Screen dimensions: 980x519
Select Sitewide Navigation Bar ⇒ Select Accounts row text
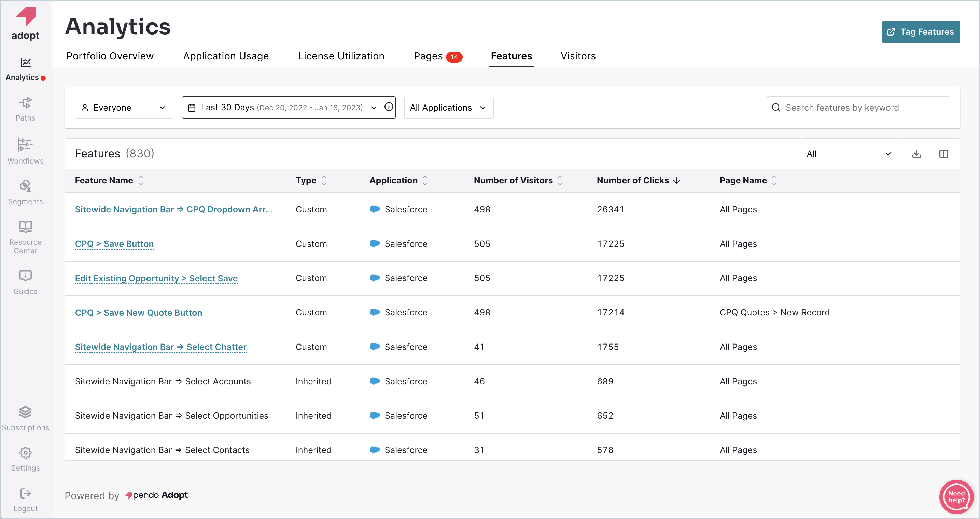(x=163, y=381)
